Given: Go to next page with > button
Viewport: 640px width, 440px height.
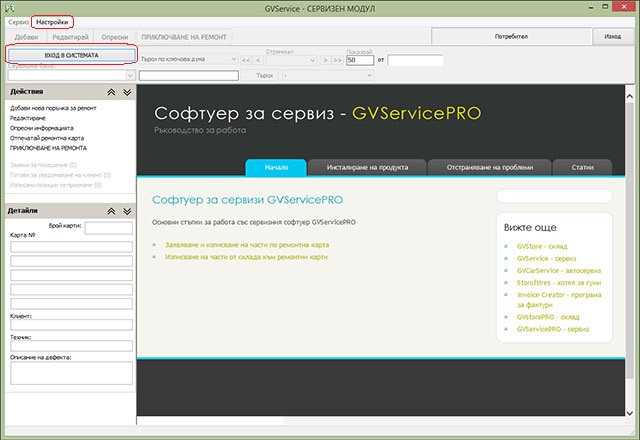Looking at the screenshot, I should coord(325,60).
